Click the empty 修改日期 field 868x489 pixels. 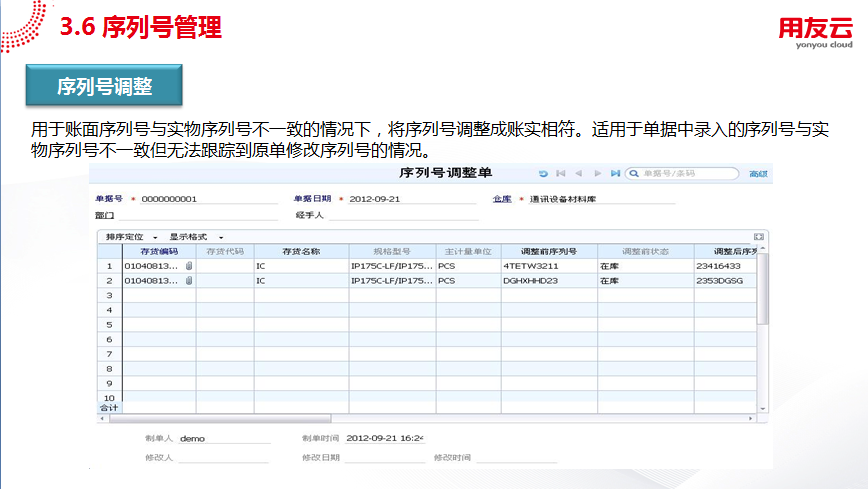click(x=385, y=457)
